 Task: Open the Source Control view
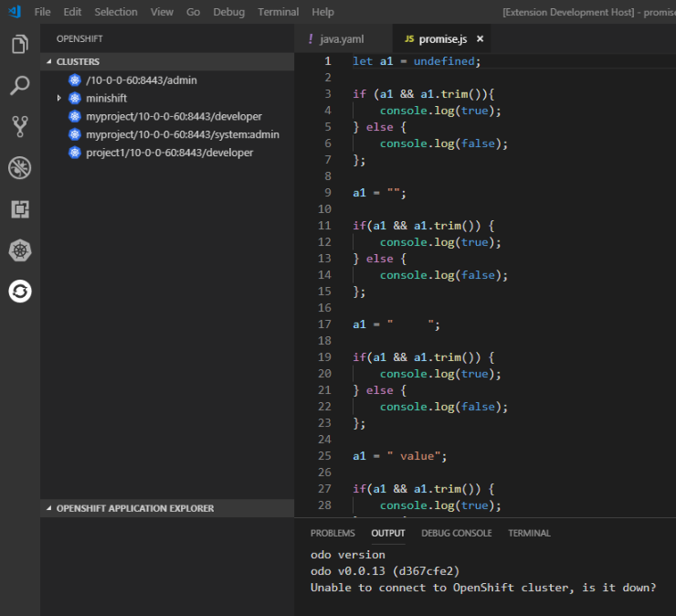[x=20, y=126]
